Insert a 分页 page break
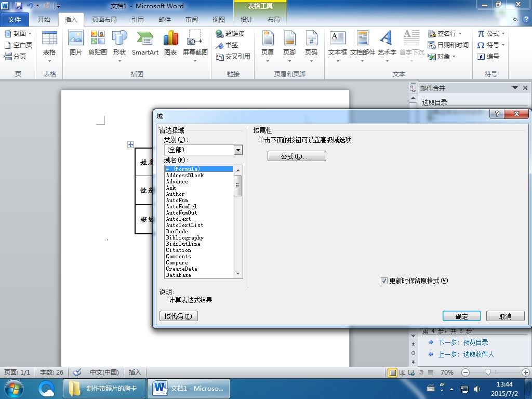This screenshot has height=399, width=532. (15, 56)
